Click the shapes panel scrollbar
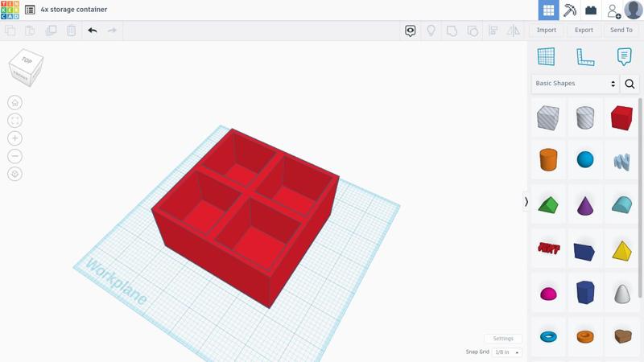Viewport: 644px width, 362px height. 640,198
